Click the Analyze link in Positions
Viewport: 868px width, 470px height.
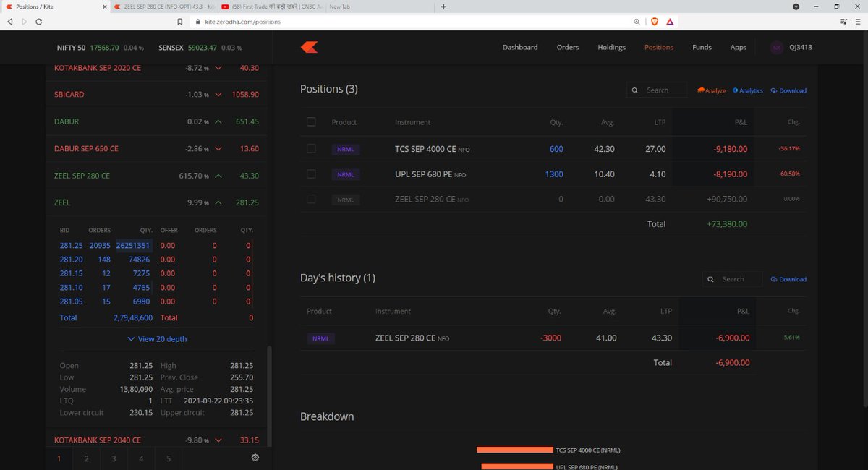point(711,90)
